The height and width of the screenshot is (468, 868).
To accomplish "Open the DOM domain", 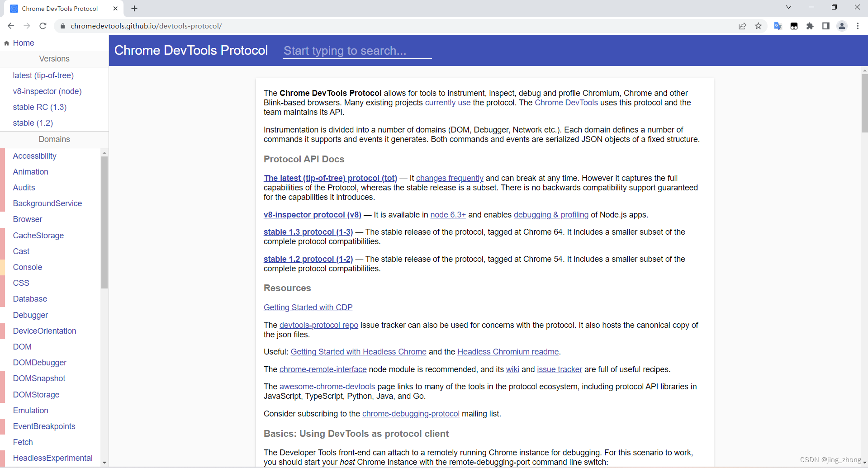I will tap(22, 347).
